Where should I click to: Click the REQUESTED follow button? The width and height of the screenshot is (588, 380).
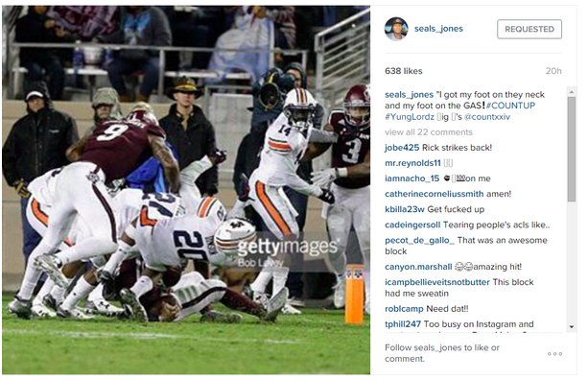tap(529, 29)
